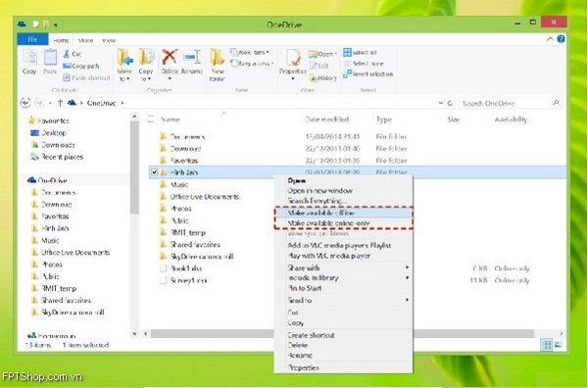The height and width of the screenshot is (388, 588).
Task: Select the Office Live Documents folder in the list
Action: click(205, 196)
